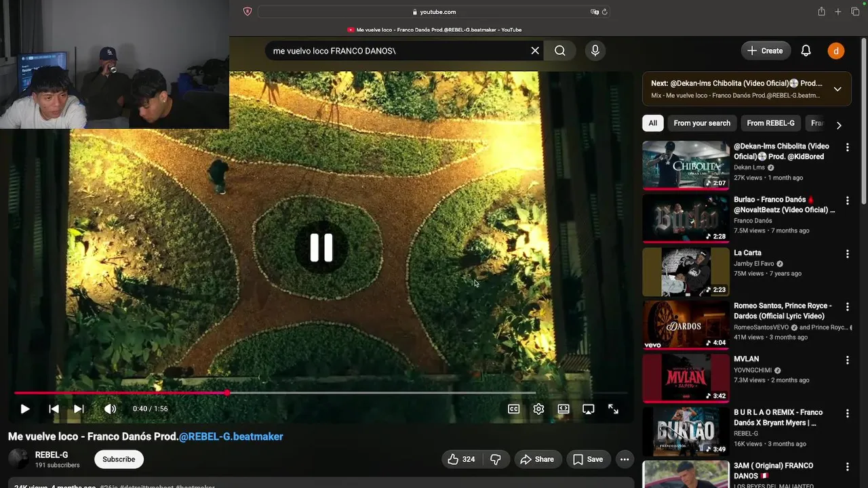Open the account avatar menu
The height and width of the screenshot is (488, 868).
click(835, 51)
